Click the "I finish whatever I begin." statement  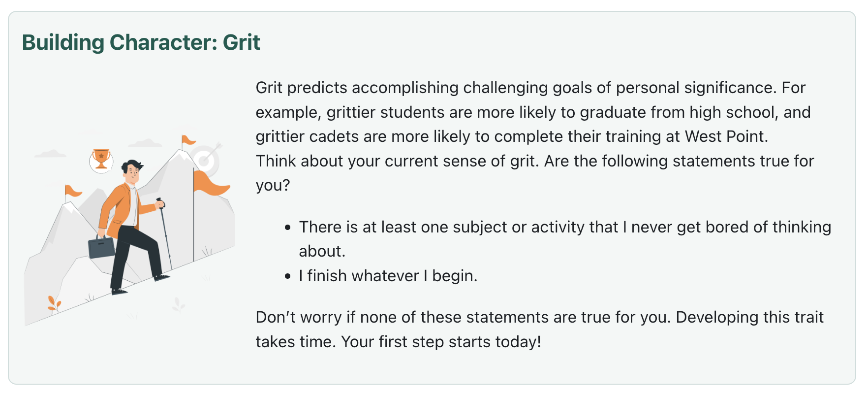point(388,276)
